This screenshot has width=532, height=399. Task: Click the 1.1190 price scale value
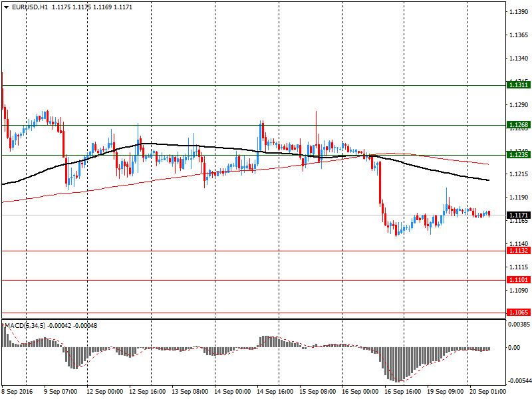(519, 197)
